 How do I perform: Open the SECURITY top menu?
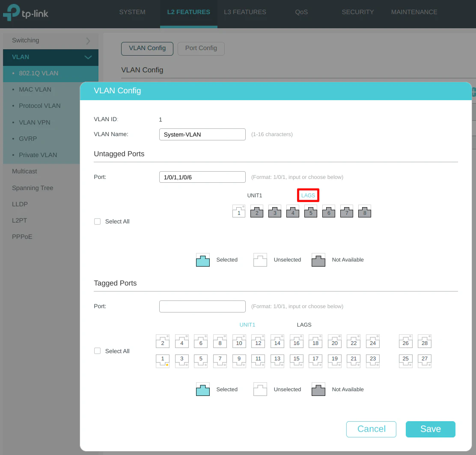tap(358, 12)
